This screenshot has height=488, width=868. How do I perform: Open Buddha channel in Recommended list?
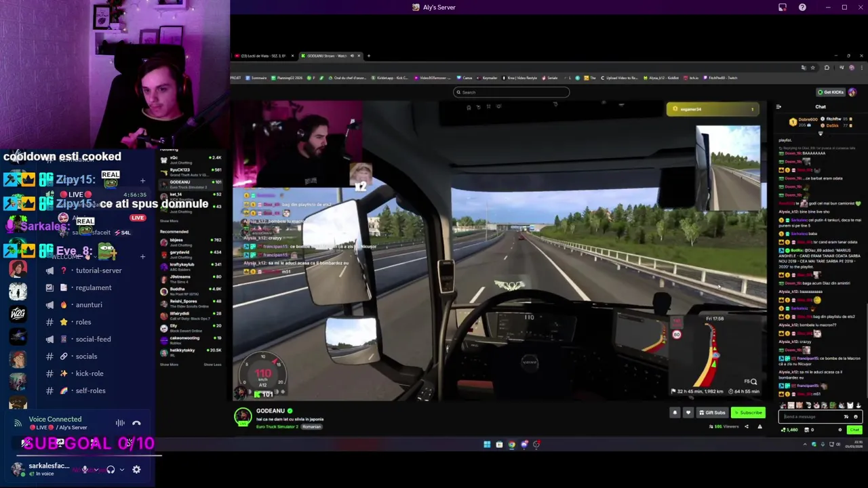(190, 290)
